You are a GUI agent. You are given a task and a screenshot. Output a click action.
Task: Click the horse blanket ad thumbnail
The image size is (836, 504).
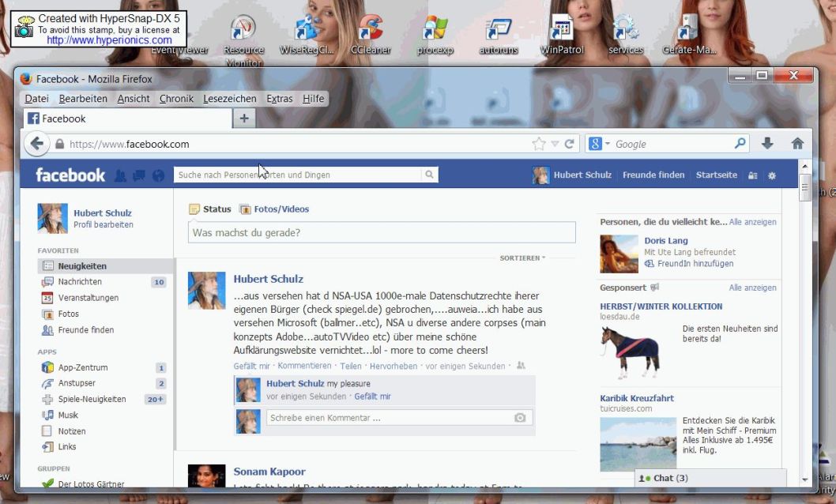pyautogui.click(x=631, y=352)
